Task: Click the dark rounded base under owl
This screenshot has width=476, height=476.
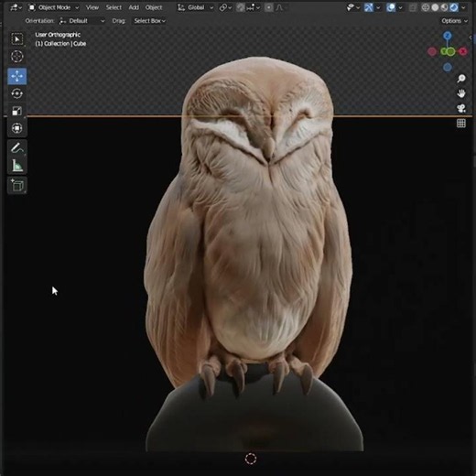Action: click(254, 418)
